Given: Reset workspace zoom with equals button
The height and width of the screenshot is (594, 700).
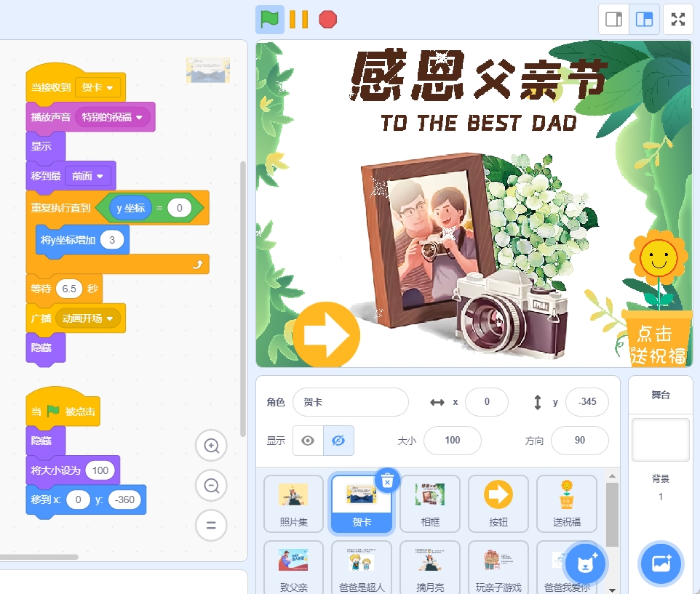Looking at the screenshot, I should [x=212, y=524].
